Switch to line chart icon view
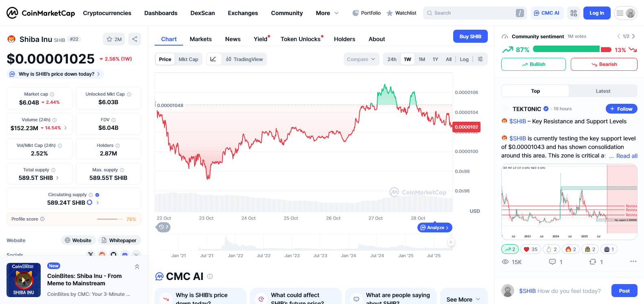 coord(213,59)
